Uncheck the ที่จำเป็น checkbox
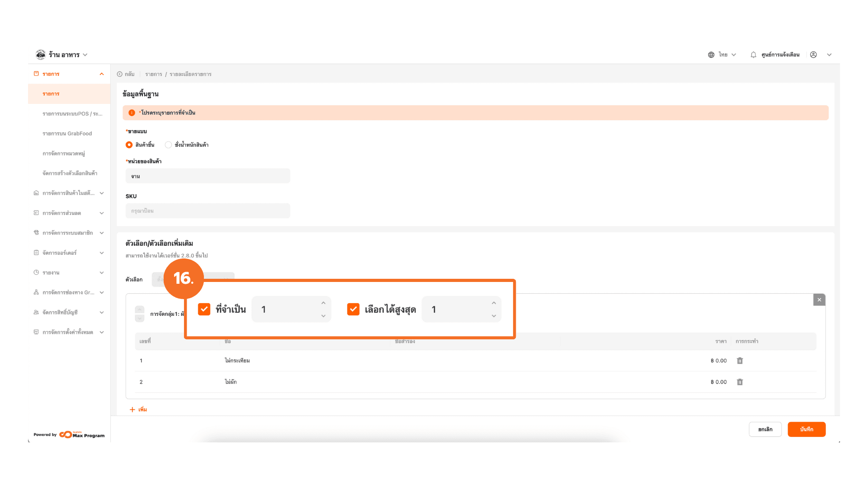The width and height of the screenshot is (868, 488). (204, 309)
